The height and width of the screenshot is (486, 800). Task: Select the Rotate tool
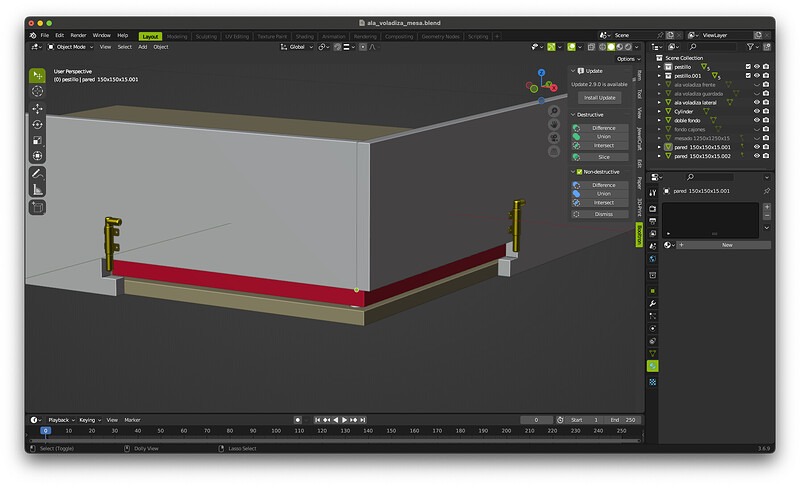point(37,124)
